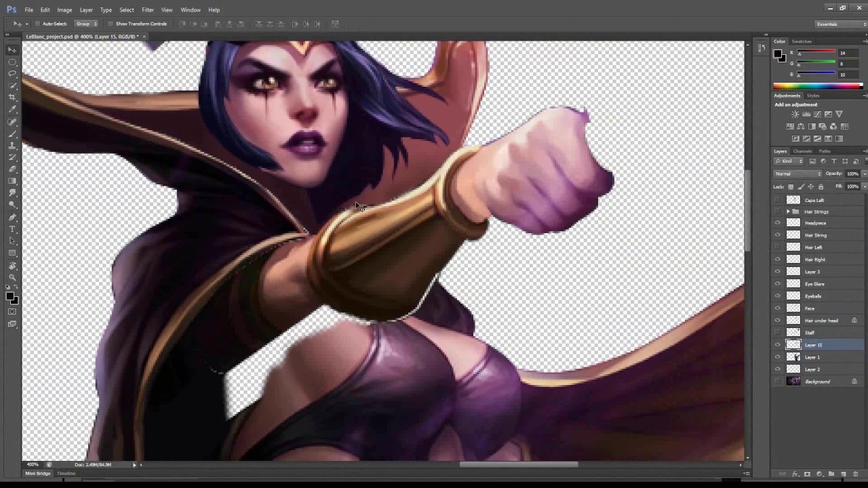
Task: Switch to the Paths tab
Action: coord(825,151)
